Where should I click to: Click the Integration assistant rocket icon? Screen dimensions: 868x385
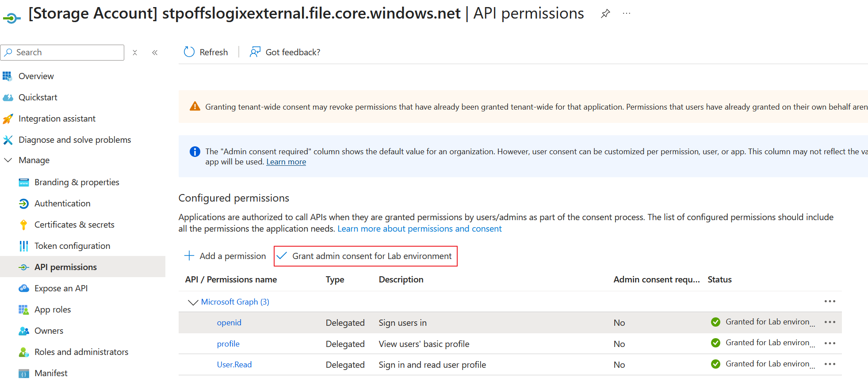(8, 118)
